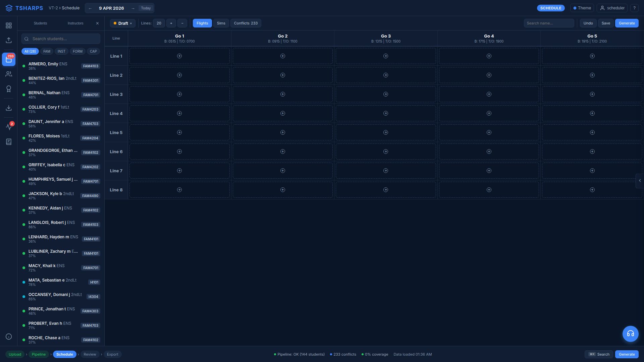The image size is (644, 362).
Task: Open the dashboard grid icon in sidebar
Action: 9,25
